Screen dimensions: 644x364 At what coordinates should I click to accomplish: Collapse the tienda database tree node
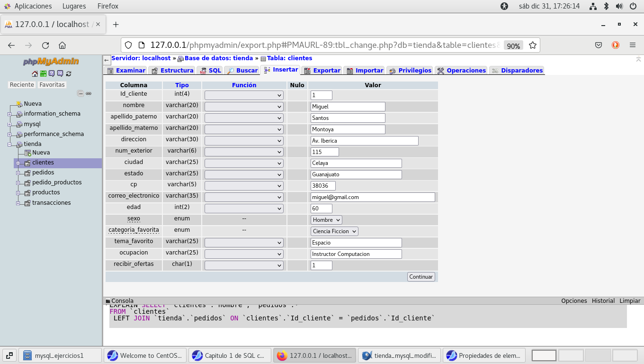coord(9,144)
